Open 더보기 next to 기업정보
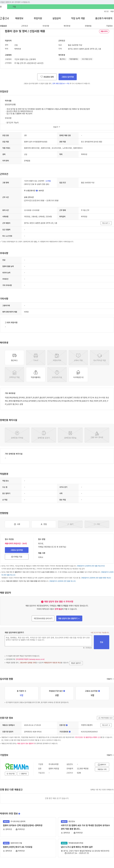Screen dimensions: 114x868 pyautogui.click(x=110, y=755)
